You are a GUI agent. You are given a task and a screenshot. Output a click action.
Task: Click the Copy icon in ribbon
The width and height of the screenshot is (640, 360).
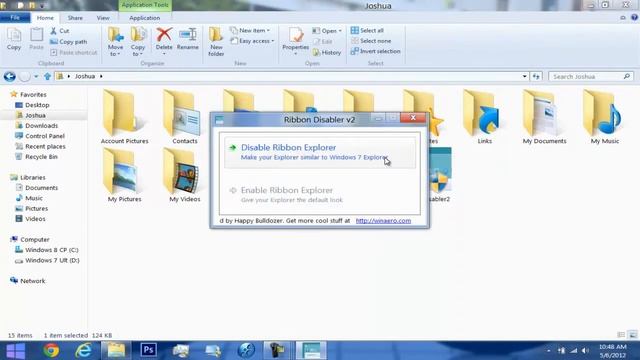point(14,39)
